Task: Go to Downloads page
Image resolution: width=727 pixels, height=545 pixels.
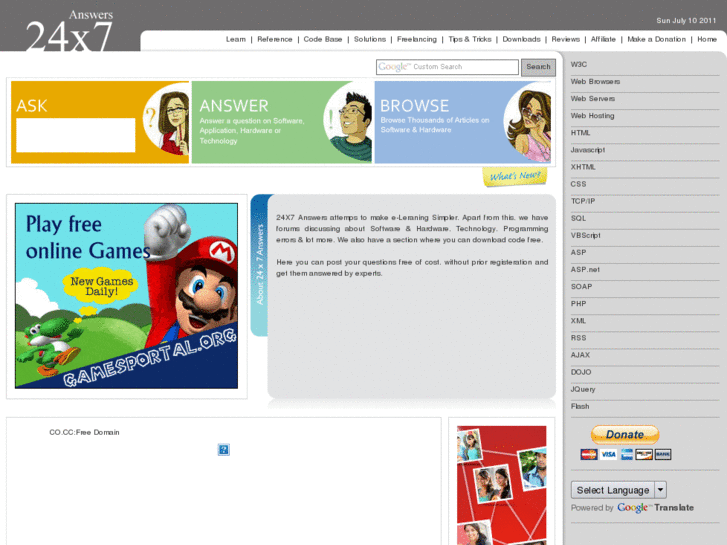Action: pyautogui.click(x=521, y=39)
